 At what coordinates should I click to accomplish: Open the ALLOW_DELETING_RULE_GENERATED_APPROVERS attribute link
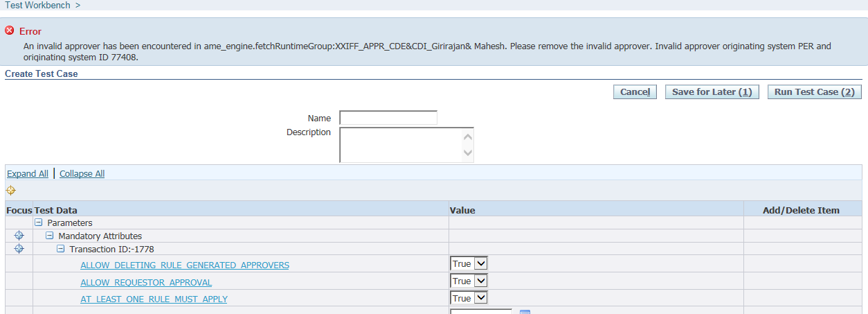tap(185, 265)
